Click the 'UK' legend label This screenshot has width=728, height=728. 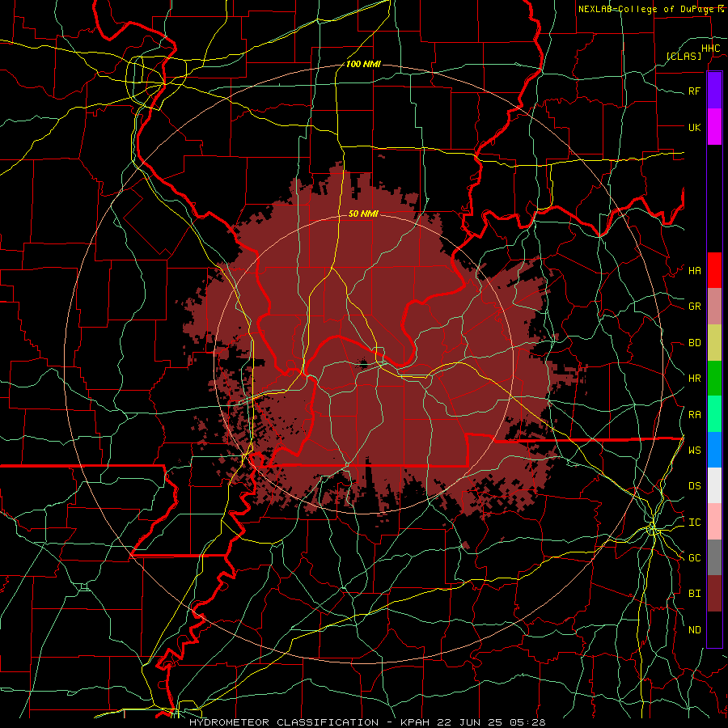pyautogui.click(x=695, y=127)
